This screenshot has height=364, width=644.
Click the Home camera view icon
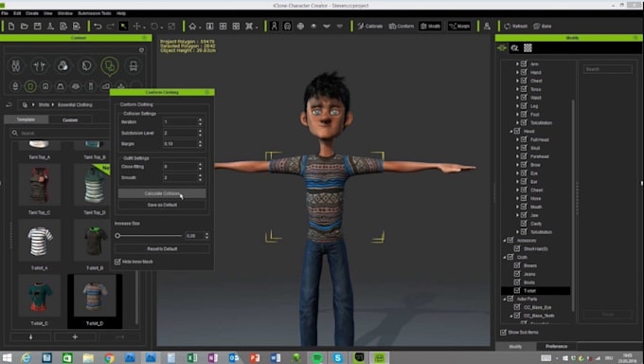click(x=192, y=27)
